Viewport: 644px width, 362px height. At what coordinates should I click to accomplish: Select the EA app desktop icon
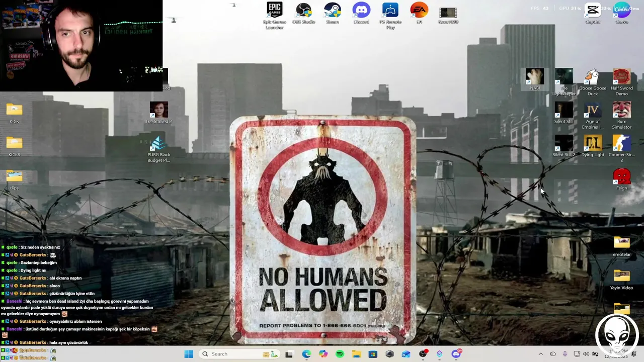pyautogui.click(x=419, y=14)
